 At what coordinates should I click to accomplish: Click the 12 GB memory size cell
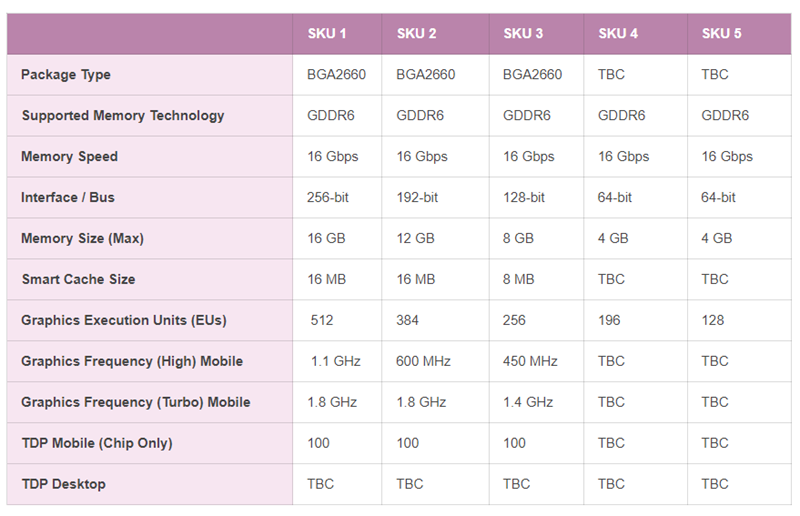click(x=415, y=238)
